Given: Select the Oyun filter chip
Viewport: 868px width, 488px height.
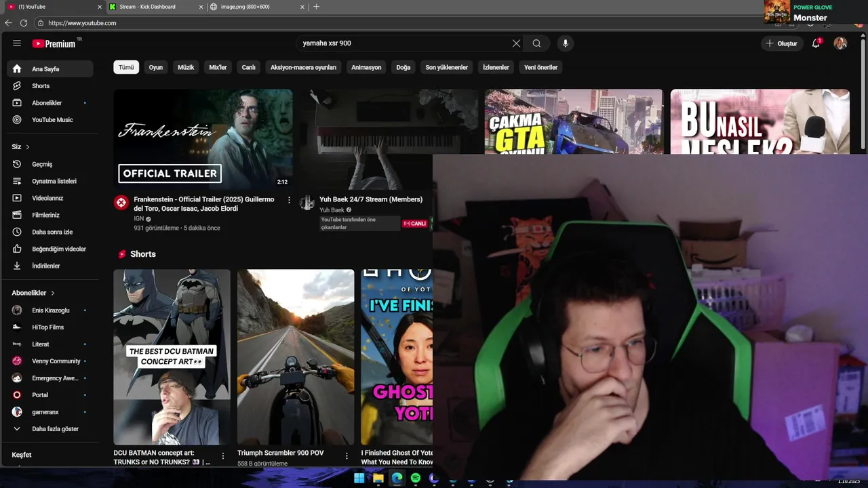Looking at the screenshot, I should [156, 67].
